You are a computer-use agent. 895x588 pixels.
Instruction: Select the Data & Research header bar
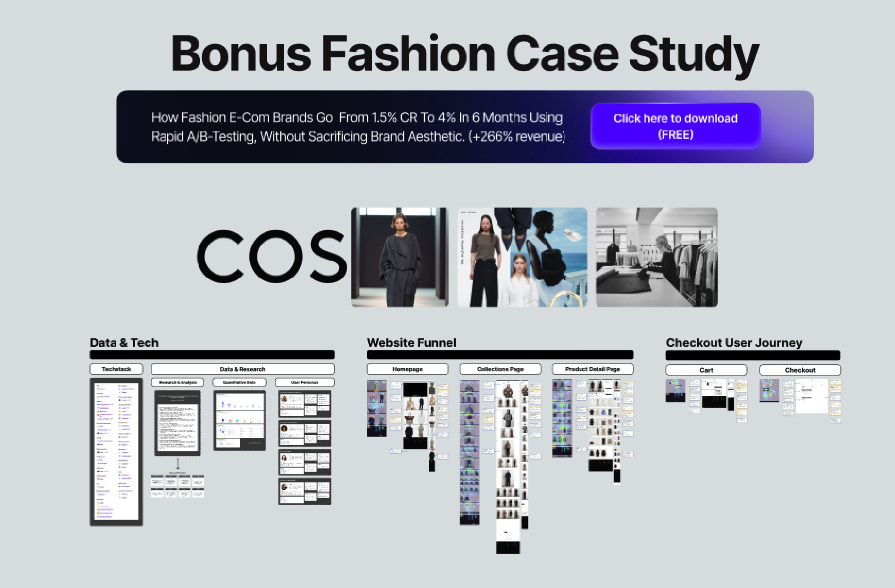click(243, 369)
